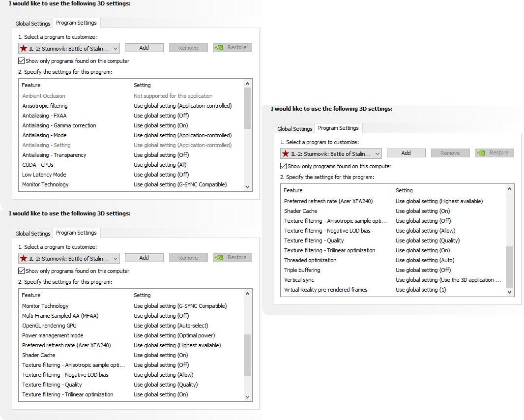Select OpenGL rendering GPU row

[x=131, y=326]
